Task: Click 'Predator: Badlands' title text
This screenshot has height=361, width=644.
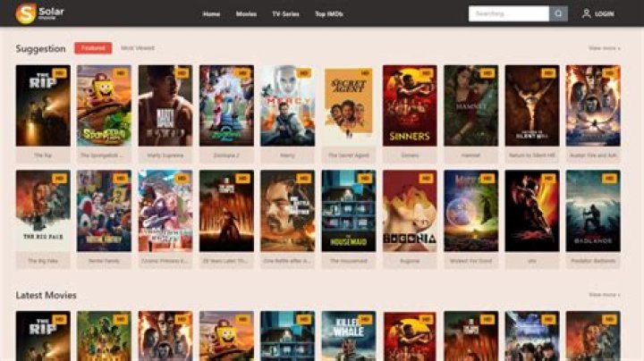Action: pos(593,261)
